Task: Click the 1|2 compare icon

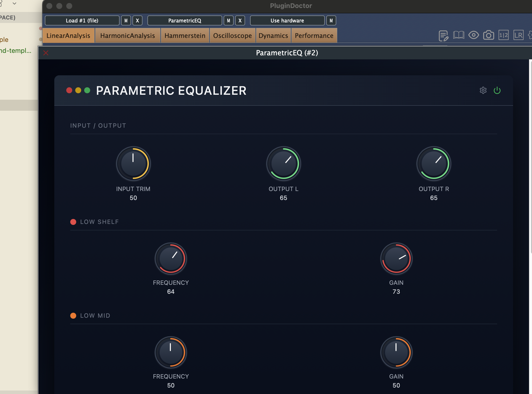Action: (x=503, y=35)
